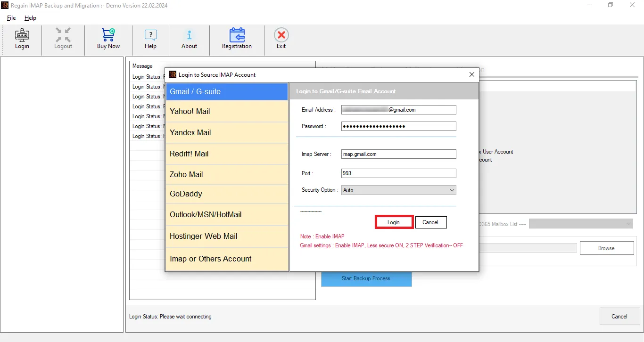
Task: Choose Rediff! Mail provider
Action: (227, 154)
